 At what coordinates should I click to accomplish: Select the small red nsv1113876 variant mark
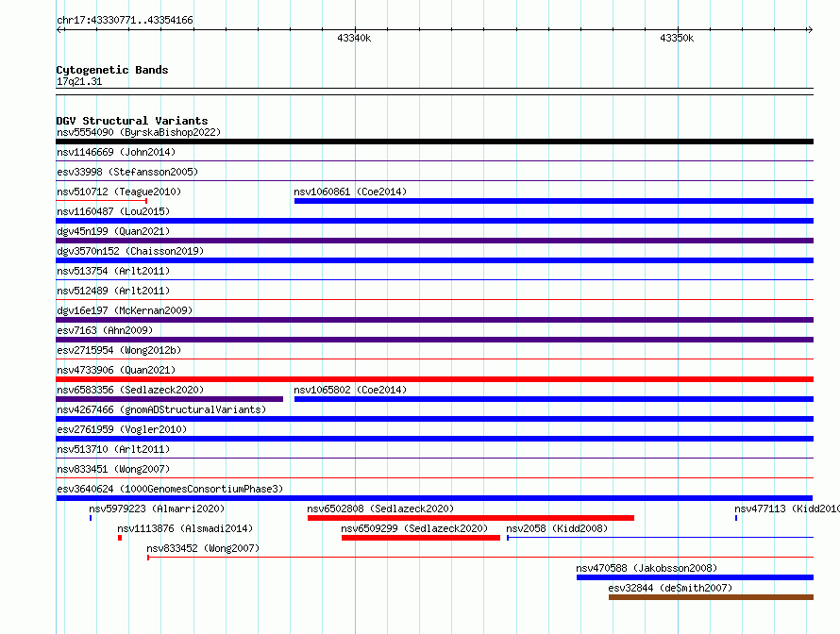click(x=120, y=538)
